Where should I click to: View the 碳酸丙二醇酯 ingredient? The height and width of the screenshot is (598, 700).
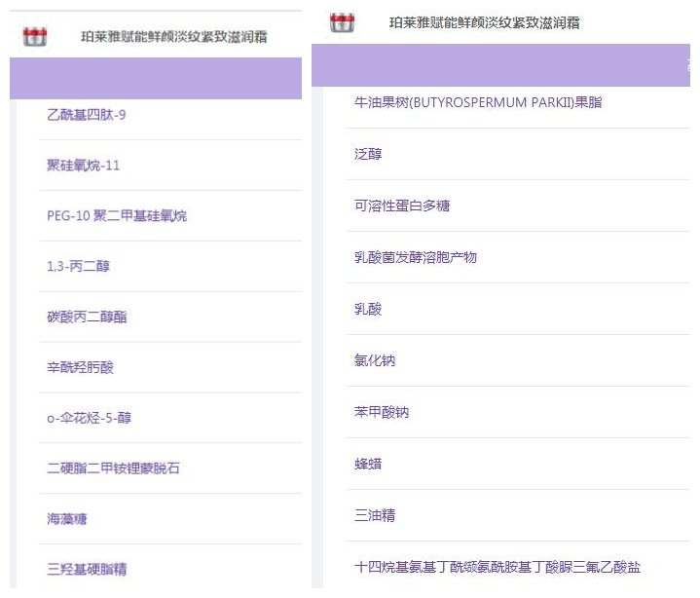(x=87, y=317)
